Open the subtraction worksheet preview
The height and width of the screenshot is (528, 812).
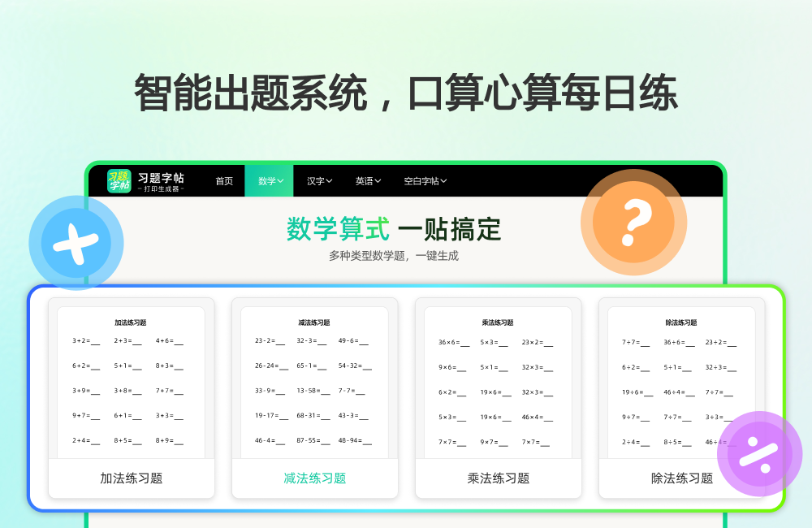pyautogui.click(x=314, y=378)
